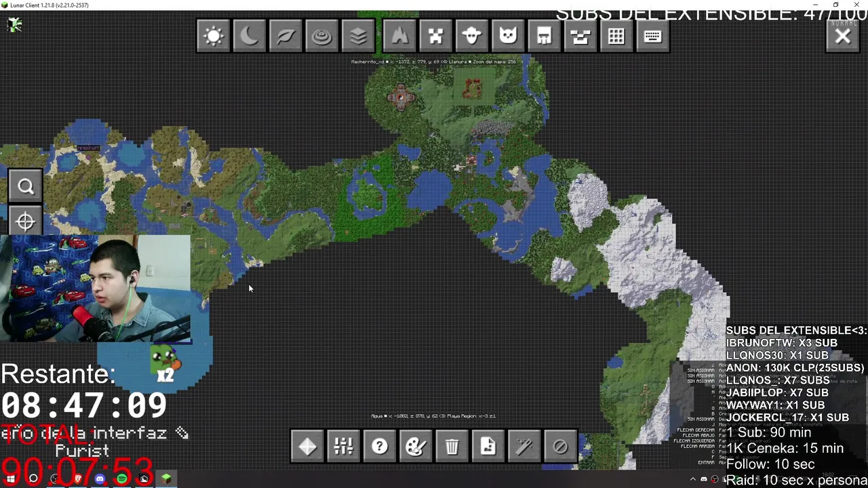Viewport: 868px width, 488px height.
Task: Open the search magnifier on the left
Action: click(26, 186)
